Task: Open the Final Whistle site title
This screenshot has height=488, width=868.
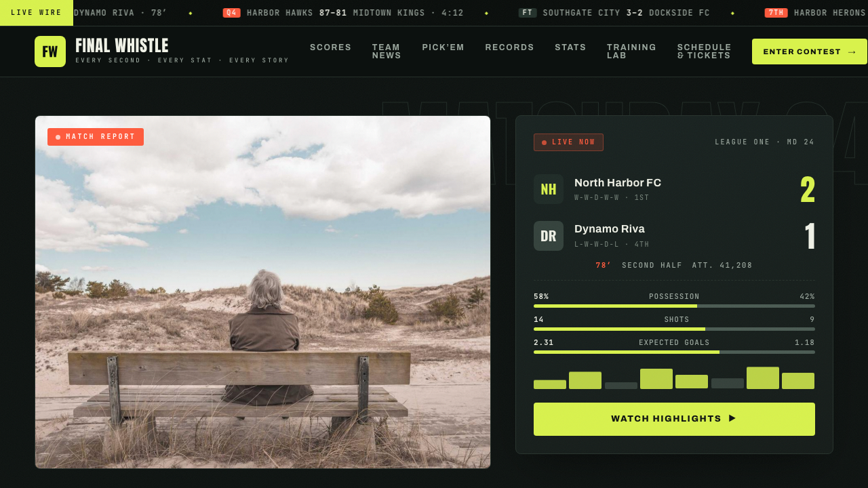Action: point(122,46)
